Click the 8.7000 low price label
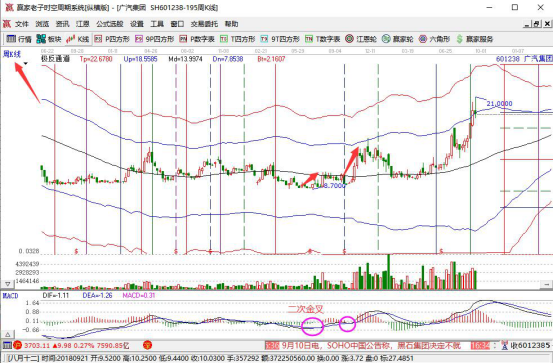553x364 pixels. (334, 186)
